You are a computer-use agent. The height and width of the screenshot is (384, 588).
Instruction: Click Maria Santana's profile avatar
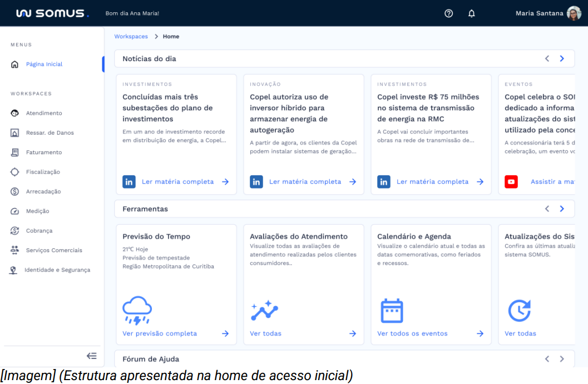click(574, 13)
